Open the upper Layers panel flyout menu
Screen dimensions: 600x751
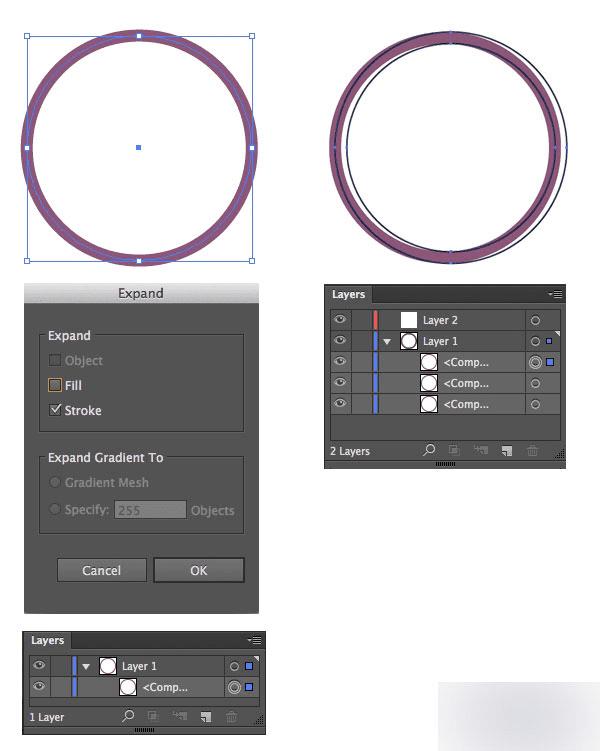pos(556,295)
